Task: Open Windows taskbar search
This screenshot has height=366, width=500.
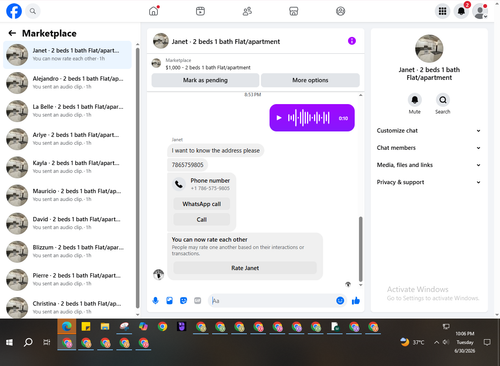Action: click(x=28, y=342)
